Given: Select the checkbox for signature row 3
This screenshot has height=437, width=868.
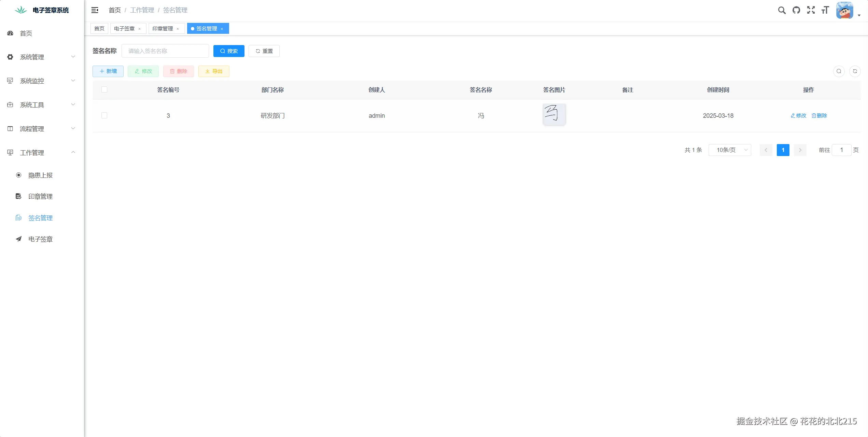Looking at the screenshot, I should coord(104,115).
